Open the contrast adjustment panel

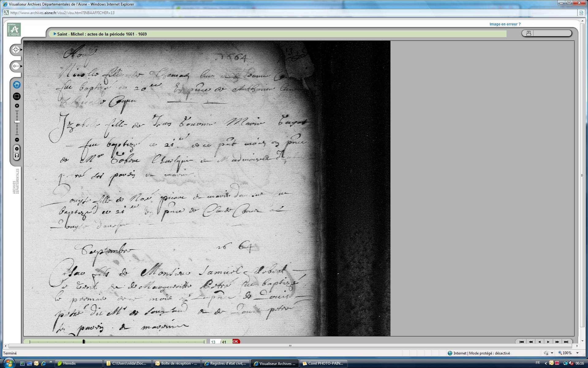(x=16, y=66)
